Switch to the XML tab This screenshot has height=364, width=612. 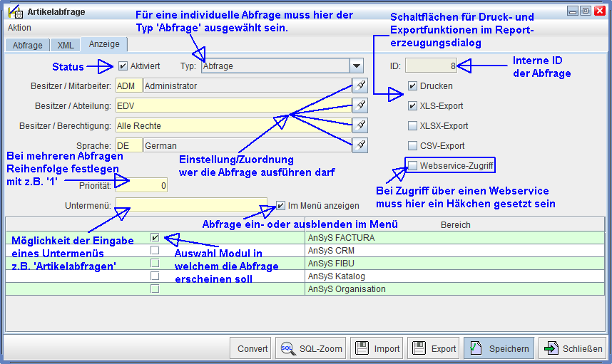(66, 45)
